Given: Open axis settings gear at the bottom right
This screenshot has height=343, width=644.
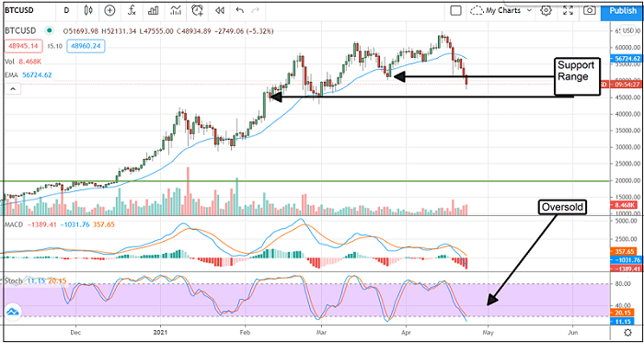Looking at the screenshot, I should 627,332.
